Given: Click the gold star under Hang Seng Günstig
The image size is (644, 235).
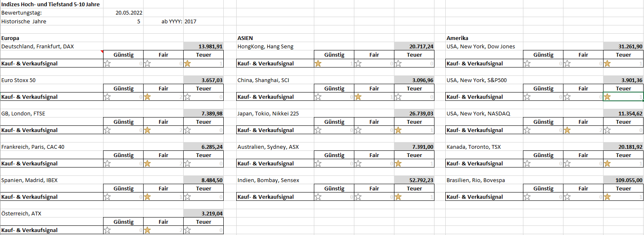Looking at the screenshot, I should (318, 64).
